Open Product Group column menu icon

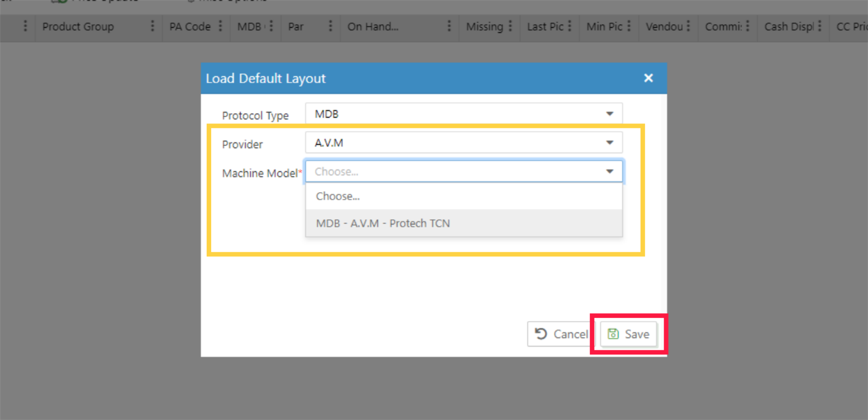coord(152,26)
